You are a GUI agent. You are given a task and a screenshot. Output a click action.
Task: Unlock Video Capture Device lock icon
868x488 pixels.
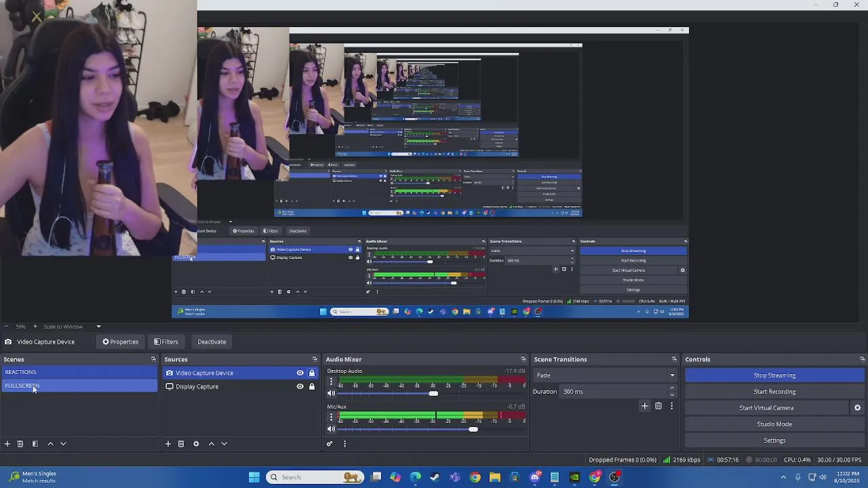point(312,373)
